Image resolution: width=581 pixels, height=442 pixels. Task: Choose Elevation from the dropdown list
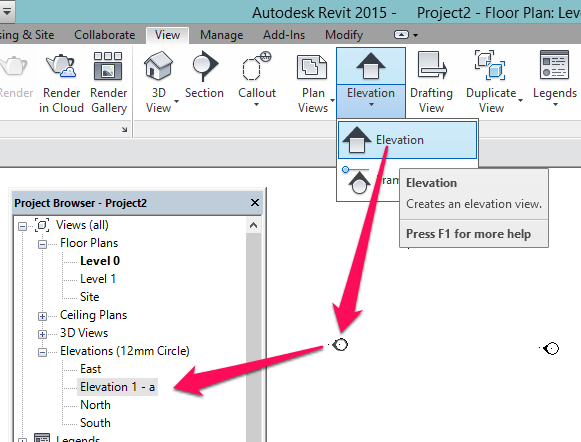pos(407,140)
